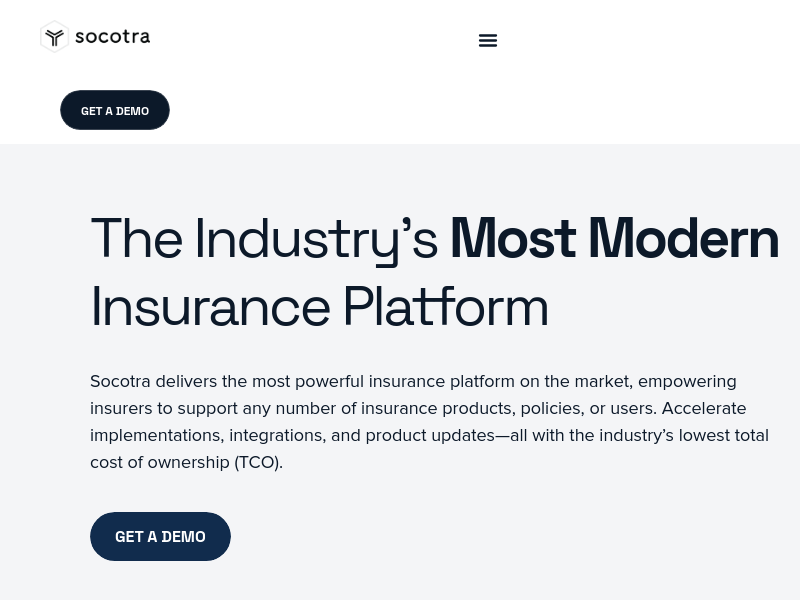
Task: Click the bold "Most Modern" headline text
Action: pos(614,238)
